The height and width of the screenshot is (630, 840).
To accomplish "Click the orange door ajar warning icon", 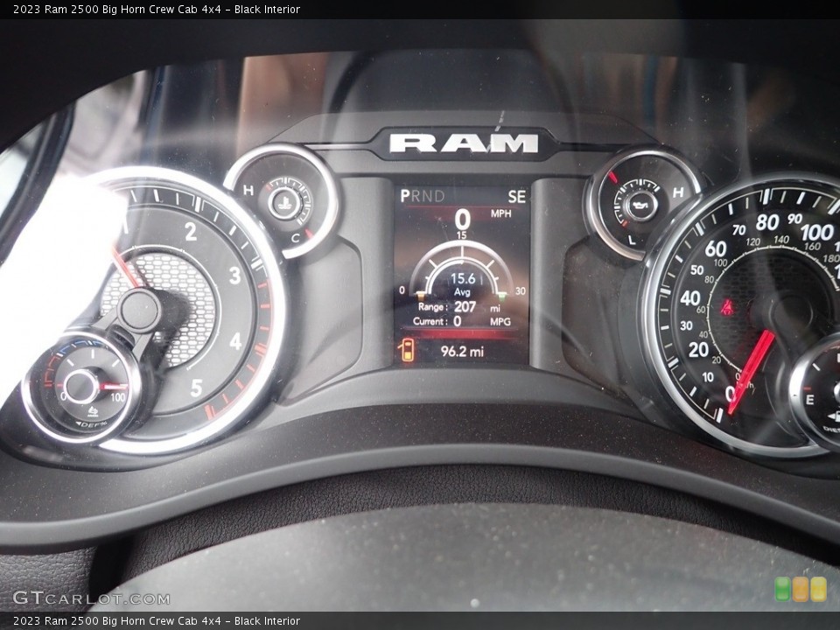I will [406, 350].
